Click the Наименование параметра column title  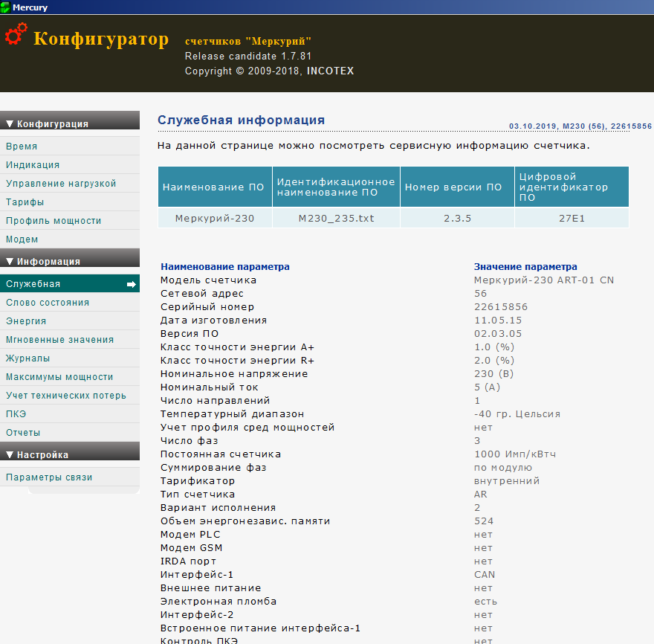click(x=225, y=267)
